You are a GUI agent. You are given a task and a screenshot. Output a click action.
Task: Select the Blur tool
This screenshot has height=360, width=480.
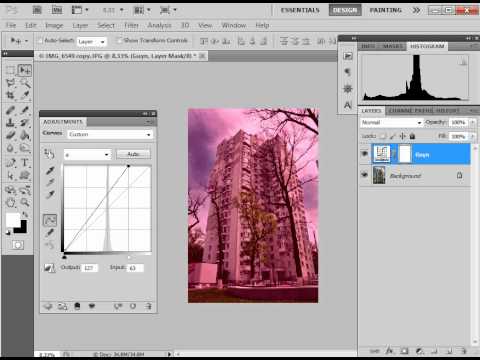(x=10, y=148)
